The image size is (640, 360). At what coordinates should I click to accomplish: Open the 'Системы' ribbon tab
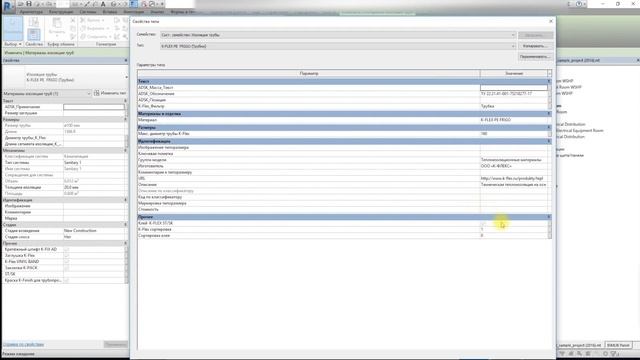(x=88, y=12)
